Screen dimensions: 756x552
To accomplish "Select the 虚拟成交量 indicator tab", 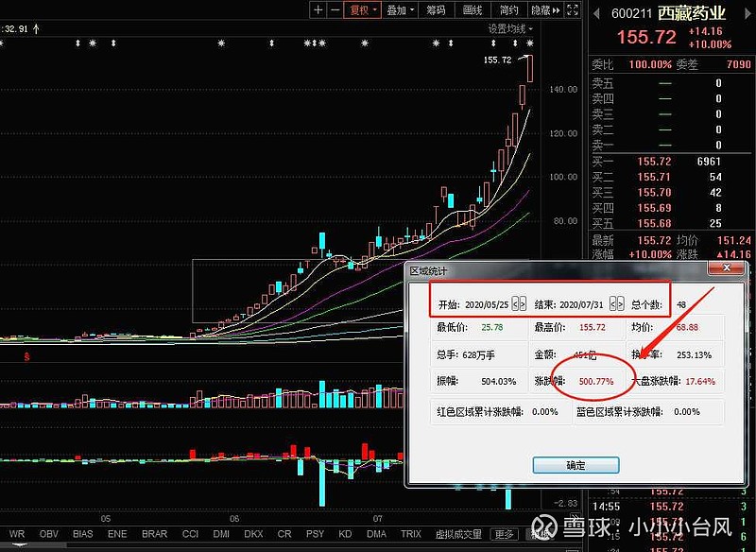I will pos(458,534).
